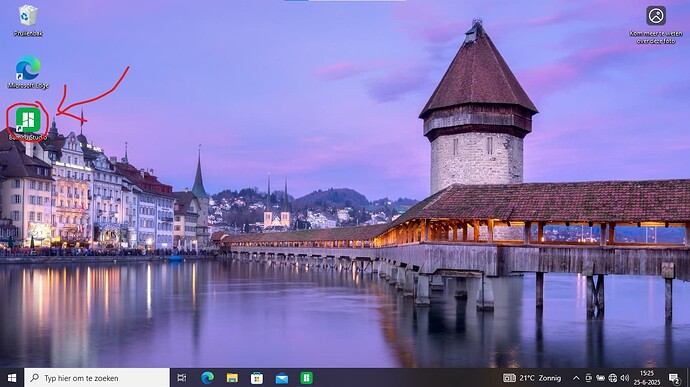
Task: Open the Mail app from the taskbar
Action: pos(282,378)
